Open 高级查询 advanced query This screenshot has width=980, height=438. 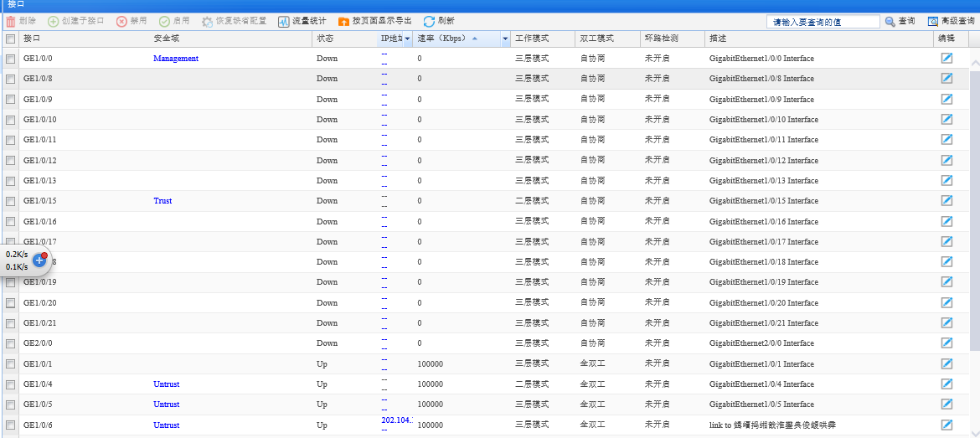(x=933, y=22)
